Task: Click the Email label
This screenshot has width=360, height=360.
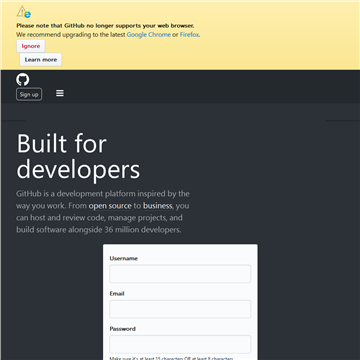Action: point(117,294)
